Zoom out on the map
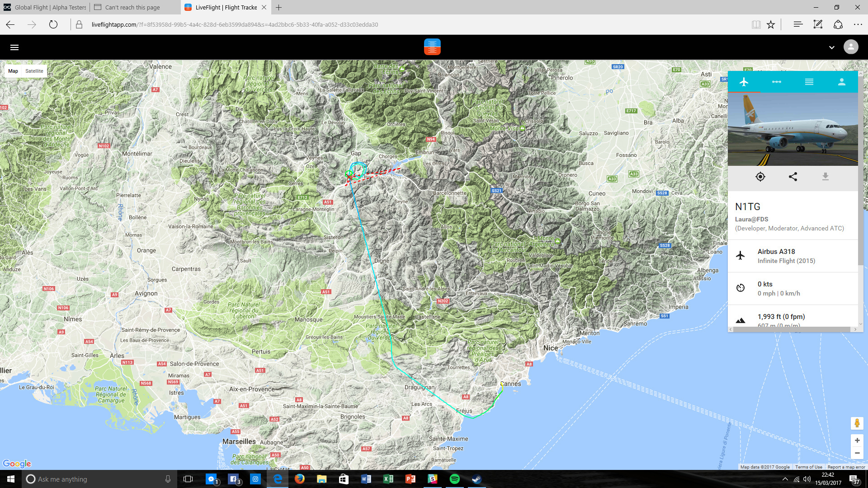The height and width of the screenshot is (488, 868). click(857, 453)
